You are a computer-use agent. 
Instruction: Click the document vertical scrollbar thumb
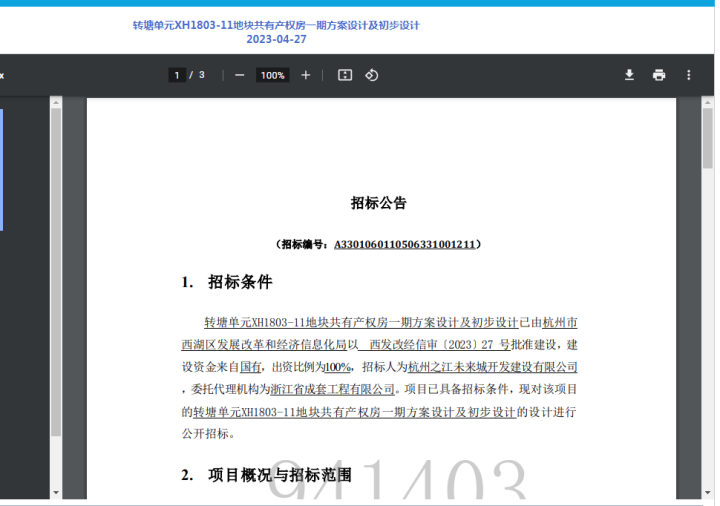(x=708, y=138)
